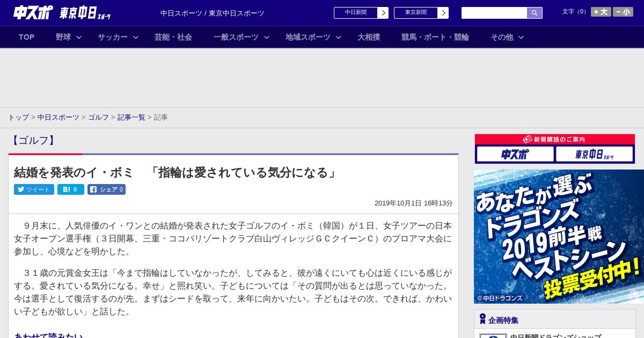Image resolution: width=644 pixels, height=338 pixels.
Task: Click the article date 2019年10月1日 16時13分
Action: click(x=414, y=203)
